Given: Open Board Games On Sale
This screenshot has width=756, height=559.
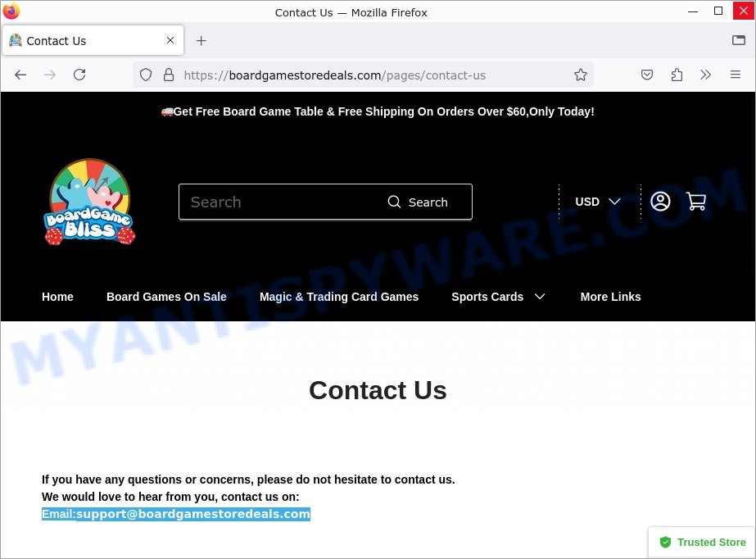Looking at the screenshot, I should coord(166,297).
